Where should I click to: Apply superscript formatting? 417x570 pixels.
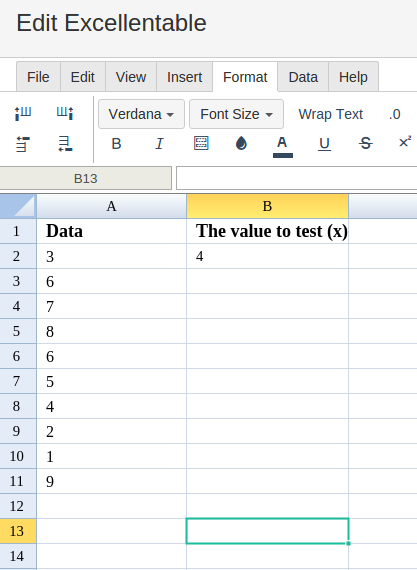tap(405, 142)
